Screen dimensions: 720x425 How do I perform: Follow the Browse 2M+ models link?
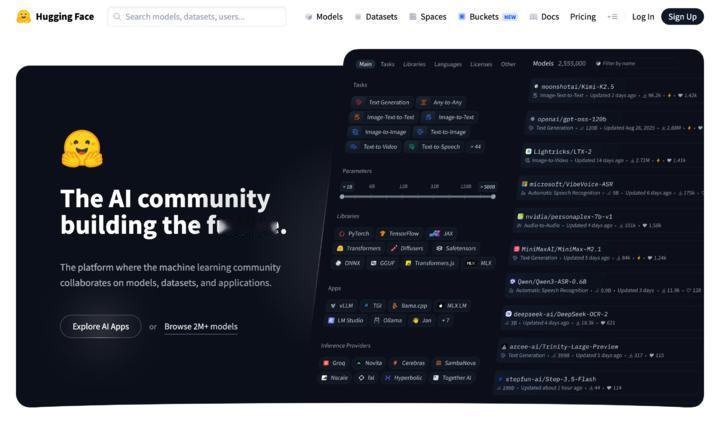pyautogui.click(x=201, y=326)
